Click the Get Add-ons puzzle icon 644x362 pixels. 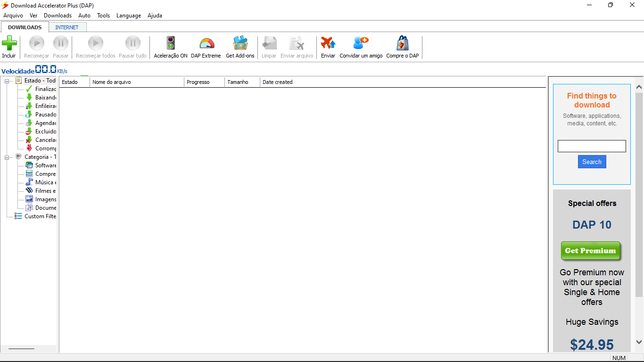[240, 44]
